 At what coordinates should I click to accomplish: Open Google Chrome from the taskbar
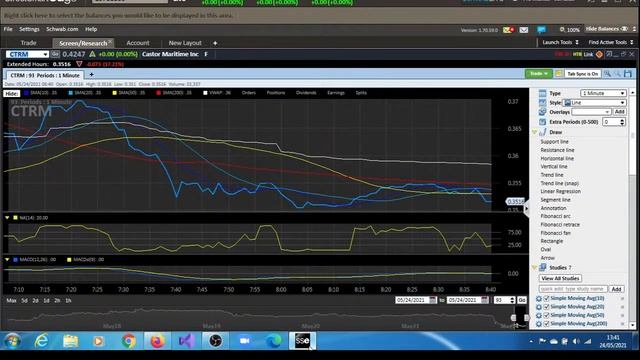point(128,341)
